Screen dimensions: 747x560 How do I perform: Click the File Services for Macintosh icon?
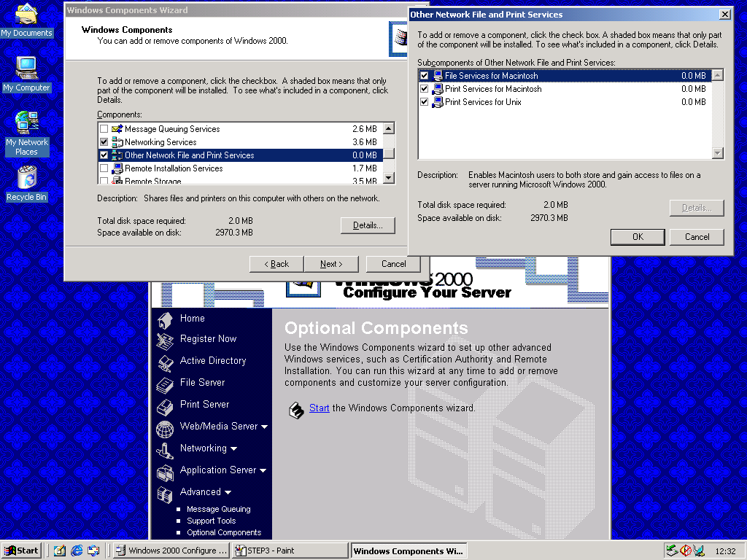[438, 76]
